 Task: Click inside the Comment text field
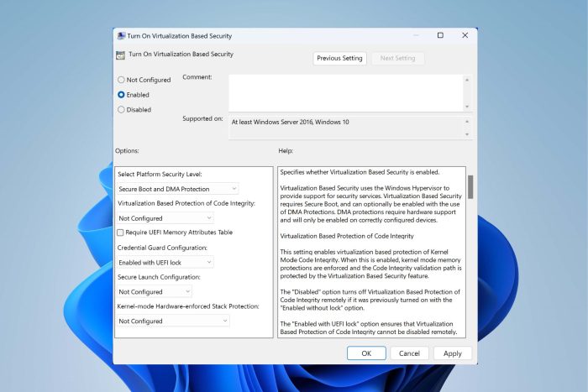[x=344, y=92]
